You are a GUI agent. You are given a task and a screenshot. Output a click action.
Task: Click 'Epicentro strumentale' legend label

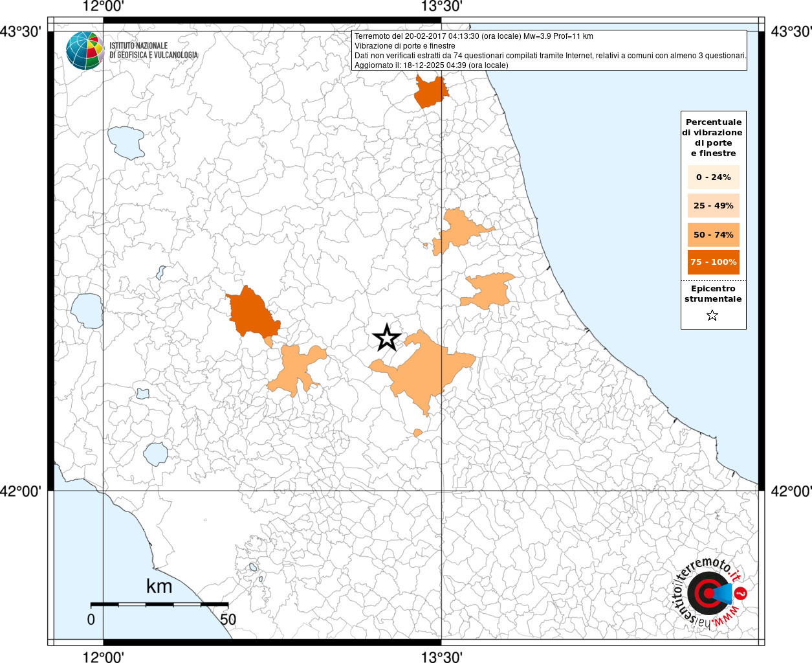click(x=713, y=294)
